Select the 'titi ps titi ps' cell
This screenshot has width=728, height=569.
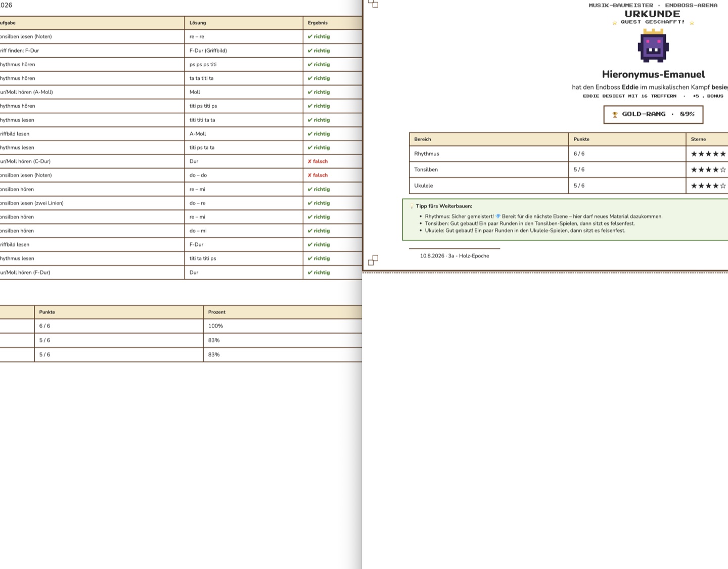tap(244, 106)
